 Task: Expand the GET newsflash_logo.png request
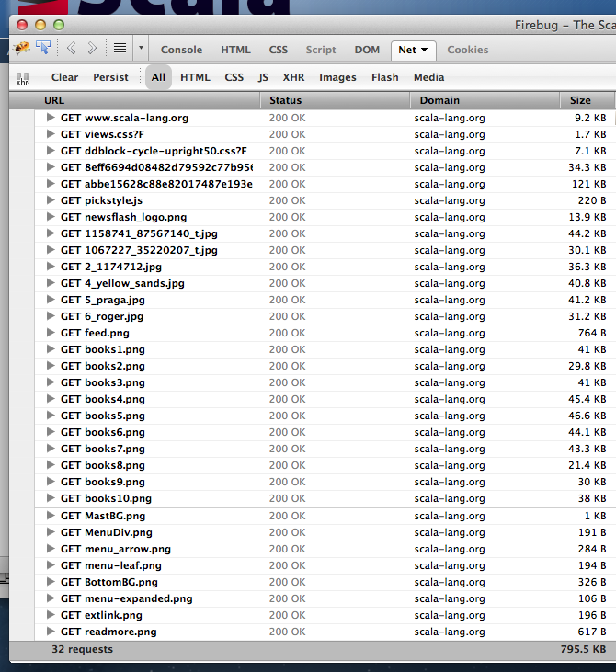pos(51,216)
